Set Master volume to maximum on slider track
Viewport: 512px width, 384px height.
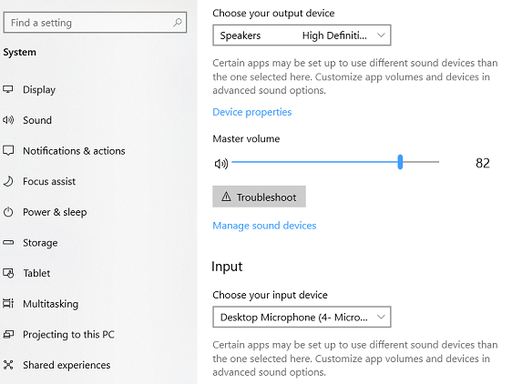point(438,162)
